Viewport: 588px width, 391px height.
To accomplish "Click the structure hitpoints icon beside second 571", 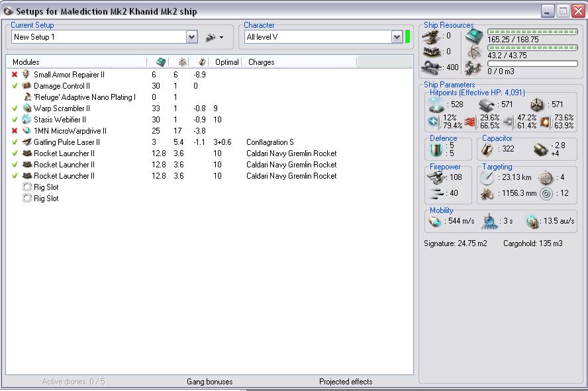I will click(x=538, y=105).
